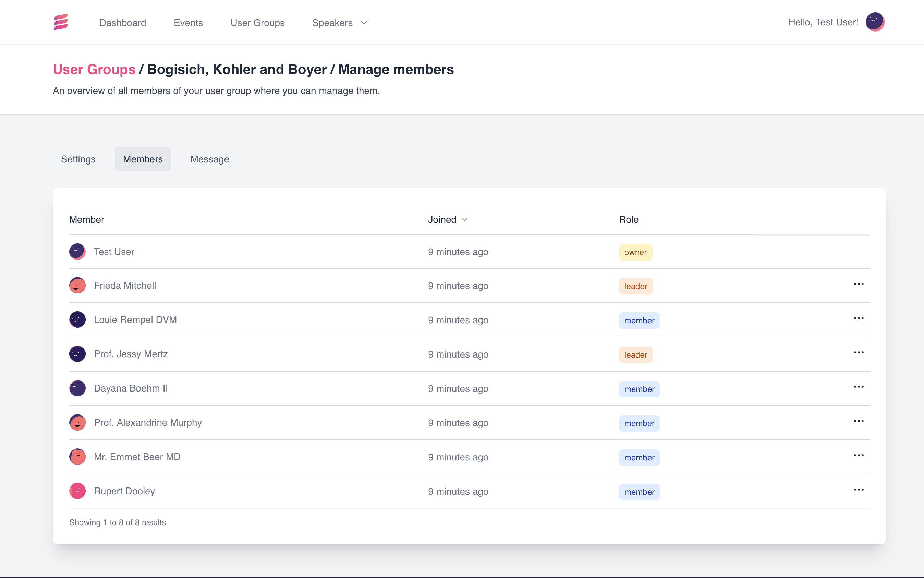The height and width of the screenshot is (578, 924).
Task: Select the Members tab
Action: pos(143,159)
